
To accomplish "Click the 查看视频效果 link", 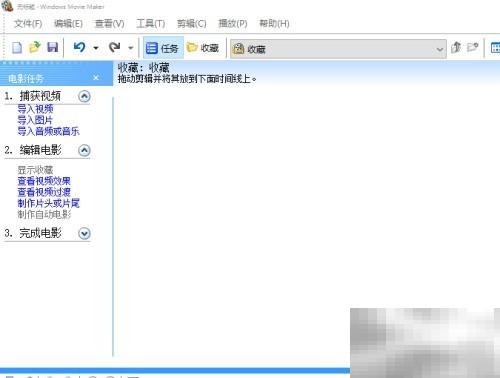I will 44,181.
